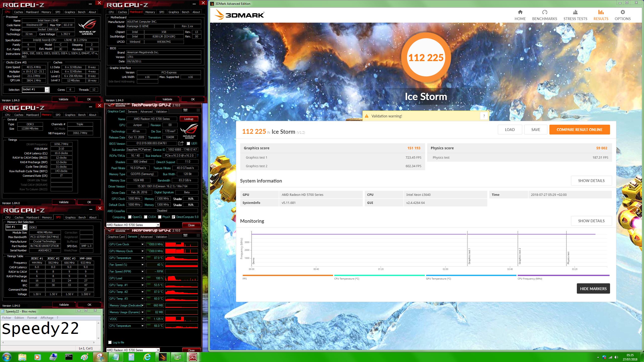Toggle the CUDA checkbox in GPU-Z
The height and width of the screenshot is (362, 644).
click(x=145, y=217)
